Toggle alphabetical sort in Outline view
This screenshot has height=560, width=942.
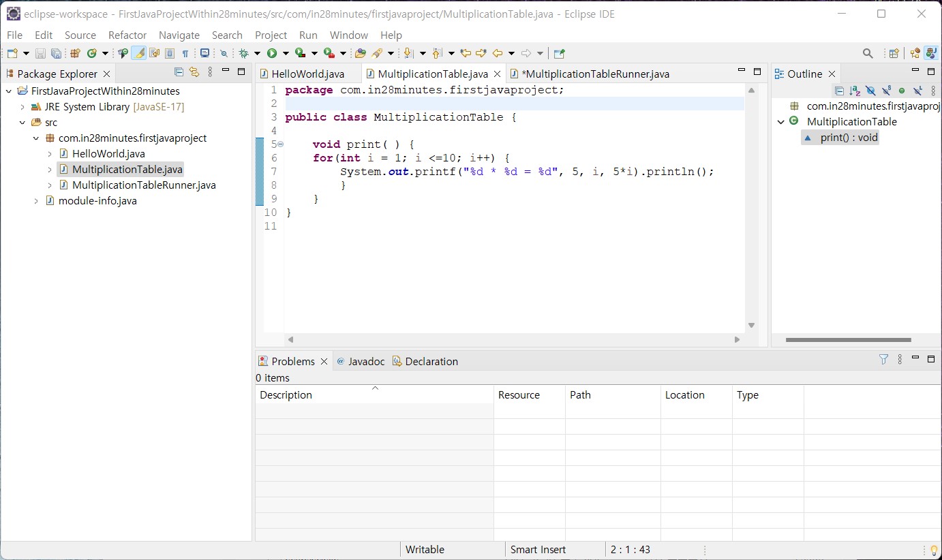pyautogui.click(x=855, y=91)
